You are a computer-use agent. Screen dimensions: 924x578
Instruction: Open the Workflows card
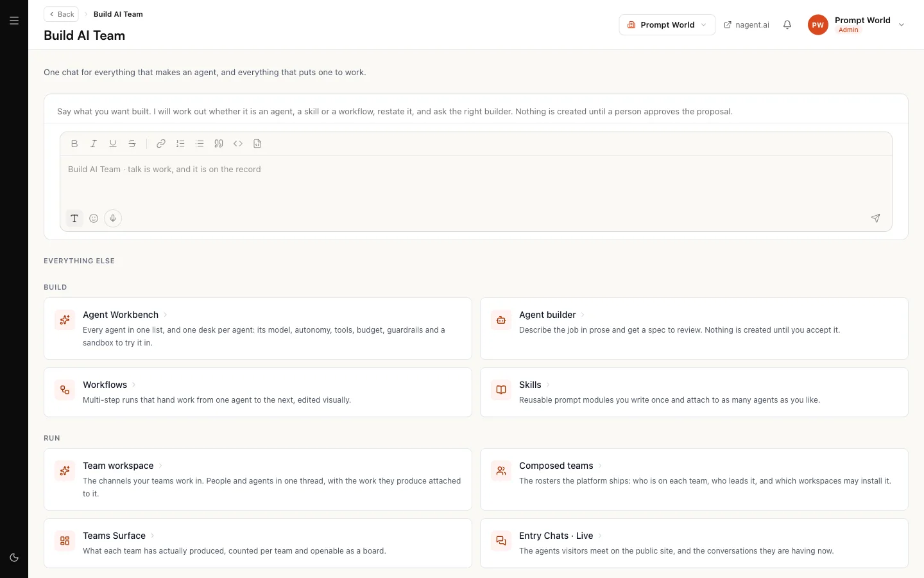coord(258,392)
